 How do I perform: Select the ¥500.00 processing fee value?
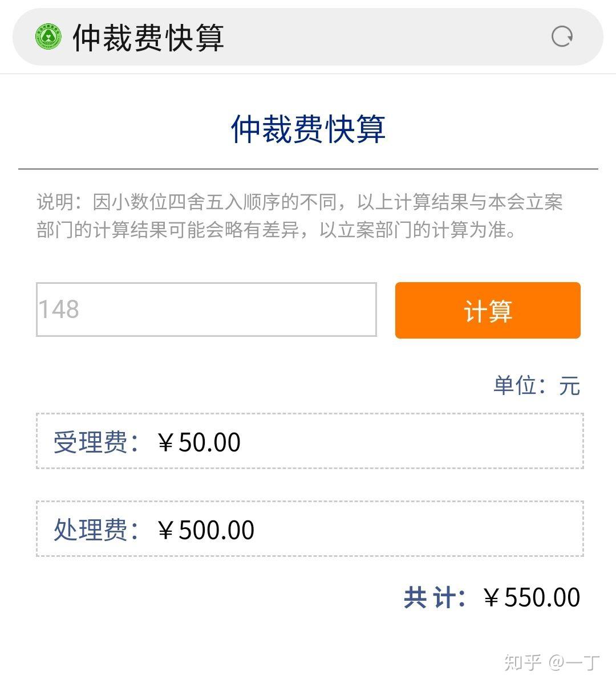[205, 530]
